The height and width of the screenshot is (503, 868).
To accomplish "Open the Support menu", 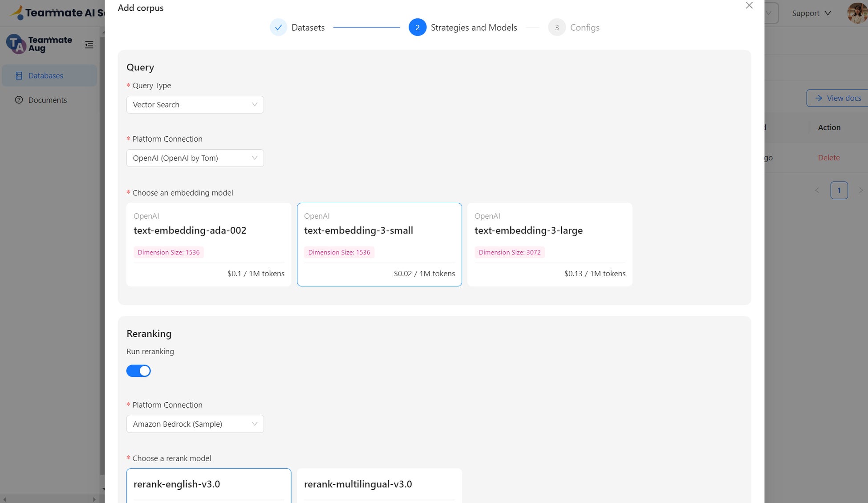I will [x=811, y=13].
